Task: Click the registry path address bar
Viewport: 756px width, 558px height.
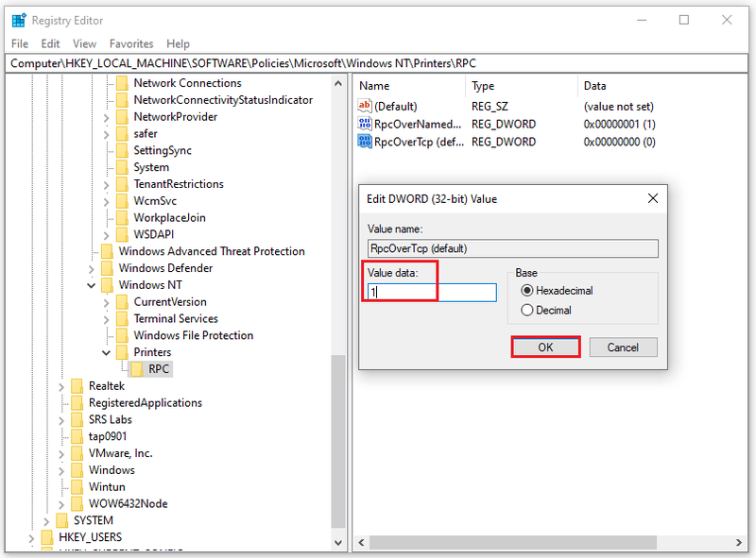Action: [x=376, y=63]
